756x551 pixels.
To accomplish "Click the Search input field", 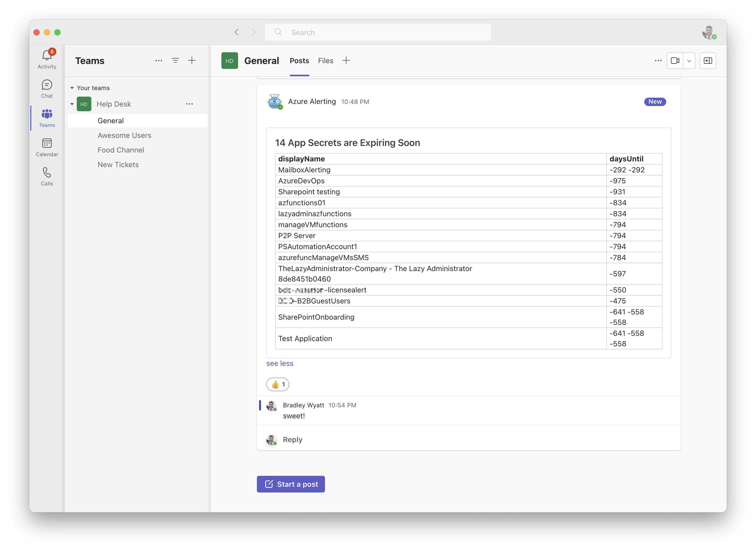I will point(378,32).
